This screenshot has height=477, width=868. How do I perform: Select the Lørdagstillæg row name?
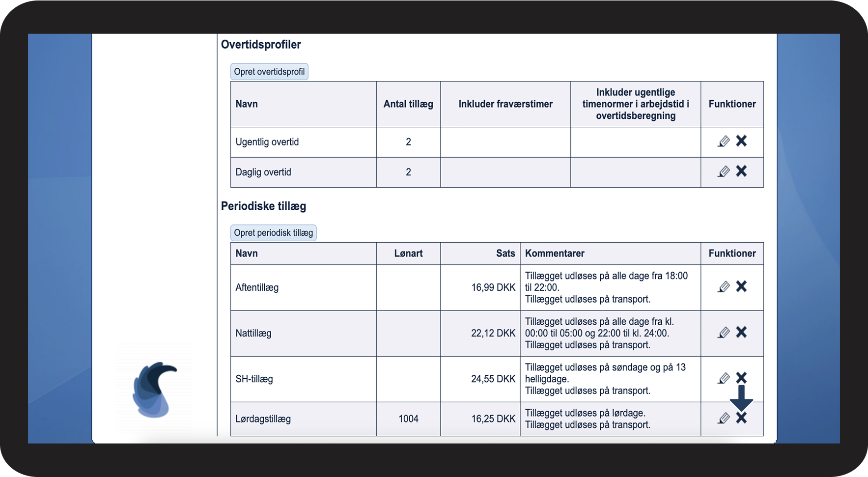pyautogui.click(x=263, y=419)
